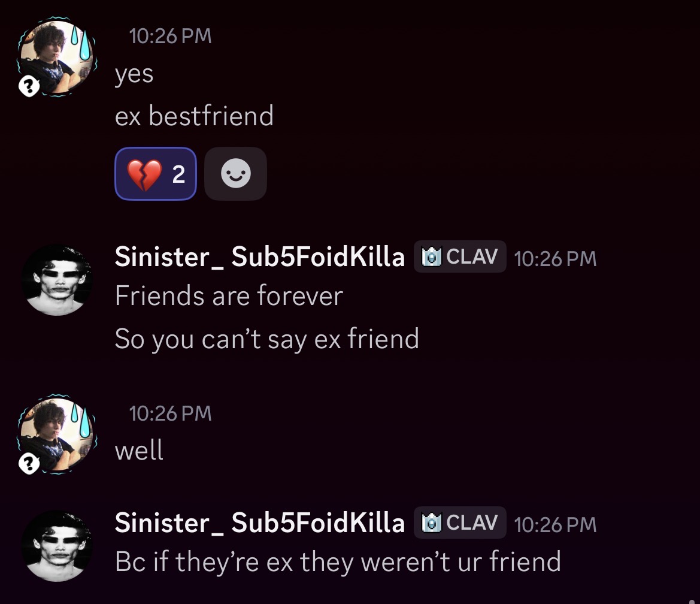Viewport: 700px width, 604px height.
Task: Click Sinister_ Sub5FoidKilla username above 'Friends are forever'
Action: coord(259,257)
